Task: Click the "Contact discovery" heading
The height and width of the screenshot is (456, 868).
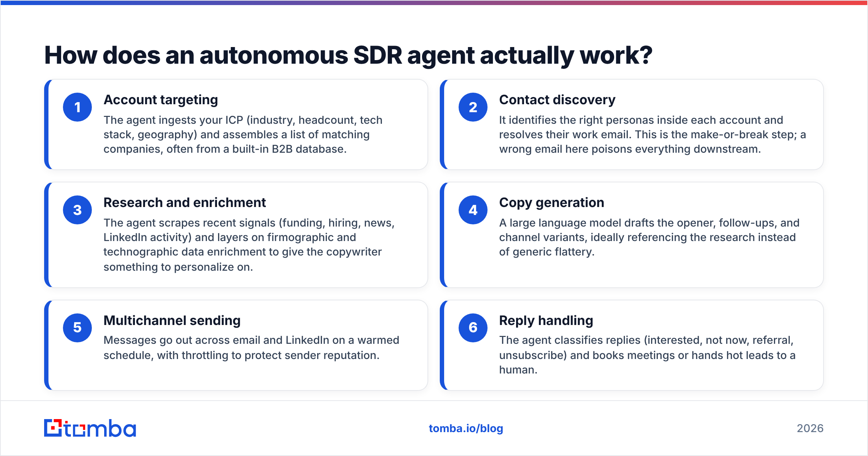Action: 557,100
